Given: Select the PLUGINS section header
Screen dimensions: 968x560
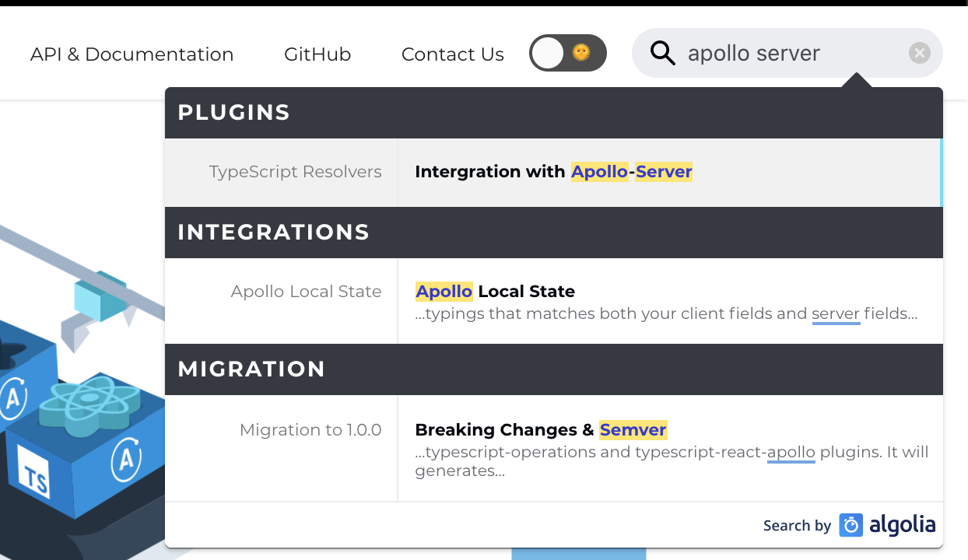Looking at the screenshot, I should coord(233,112).
